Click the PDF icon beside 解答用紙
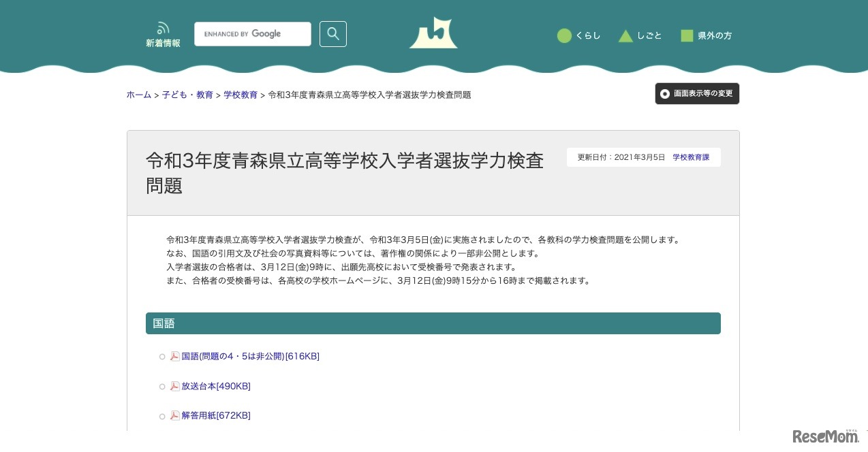Viewport: 868px width, 452px height. pyautogui.click(x=176, y=416)
